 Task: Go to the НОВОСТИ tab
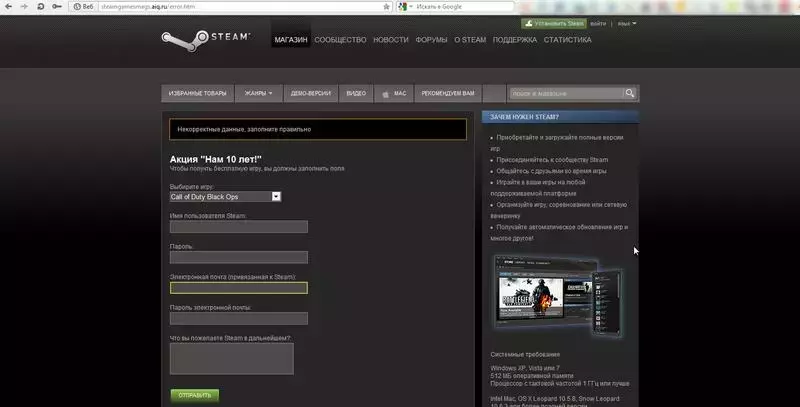click(x=391, y=40)
